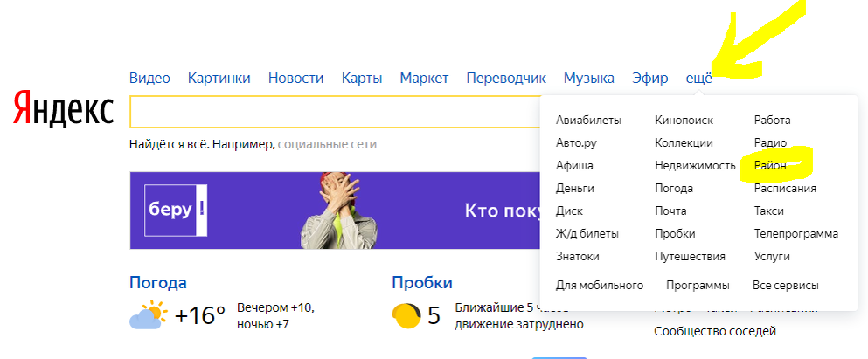
Task: Click the Yandex search input field
Action: (335, 112)
